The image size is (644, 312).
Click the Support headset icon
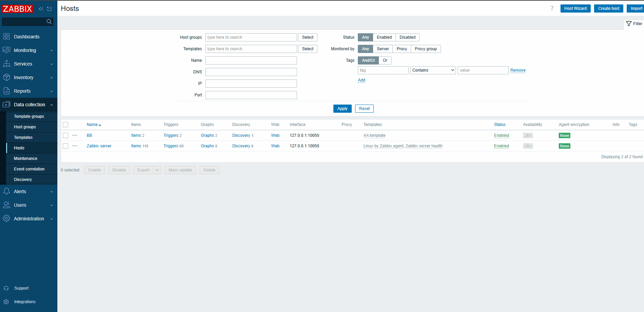point(6,288)
